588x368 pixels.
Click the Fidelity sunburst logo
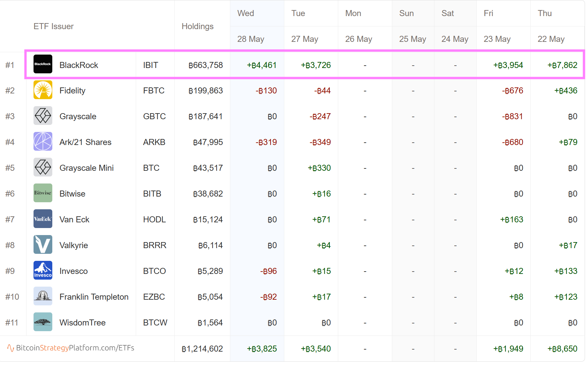tap(43, 90)
